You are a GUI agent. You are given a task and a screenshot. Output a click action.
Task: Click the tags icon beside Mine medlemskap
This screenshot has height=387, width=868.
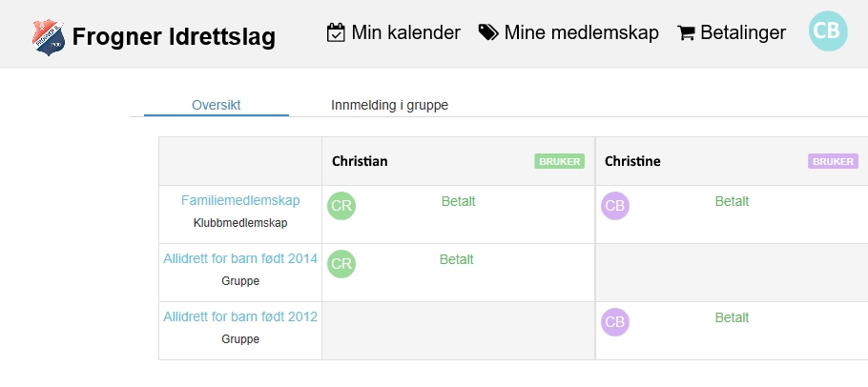[x=488, y=32]
